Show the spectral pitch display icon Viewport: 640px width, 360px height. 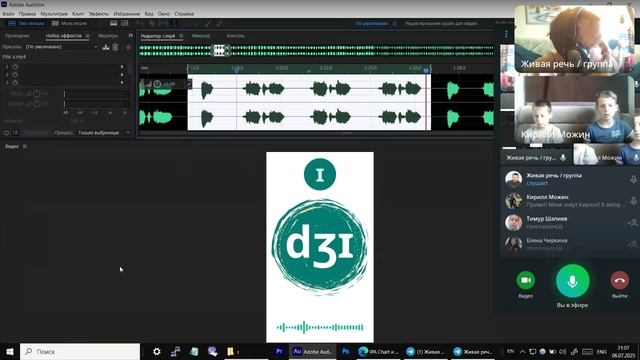[124, 23]
